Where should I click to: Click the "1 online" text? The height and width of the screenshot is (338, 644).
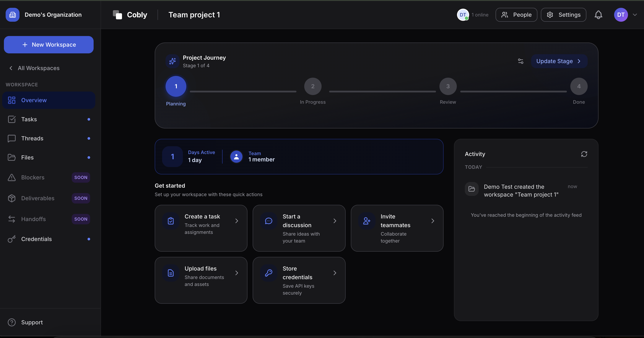480,15
